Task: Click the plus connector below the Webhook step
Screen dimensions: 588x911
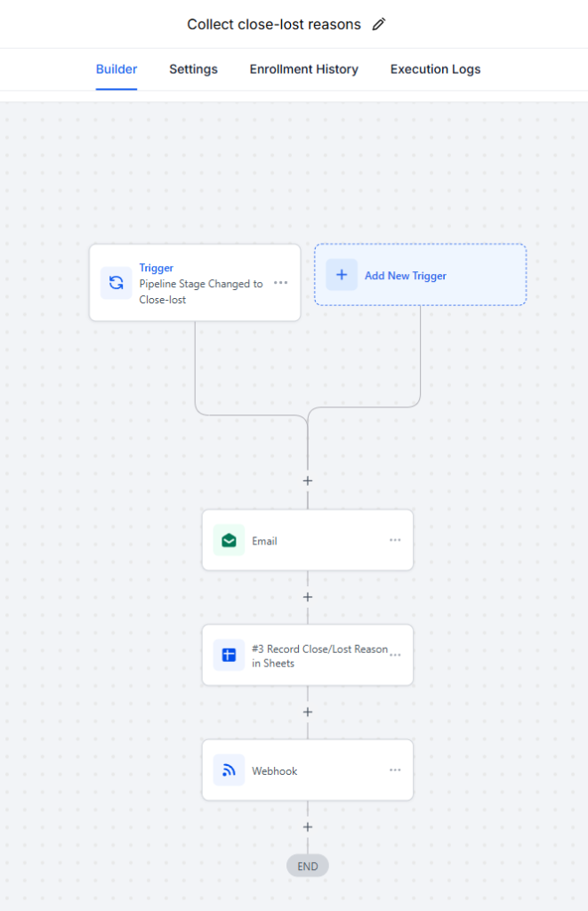Action: coord(307,826)
